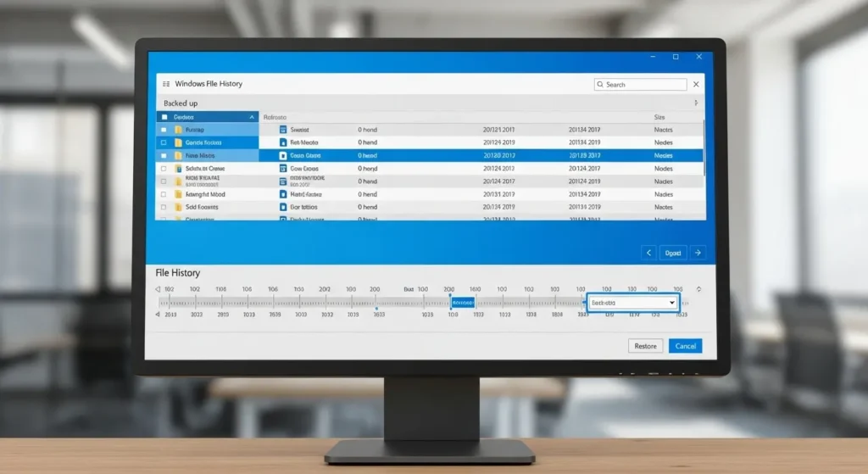Screen dimensions: 868x474
Task: Click the Sold Koosnts folder name
Action: [x=202, y=207]
